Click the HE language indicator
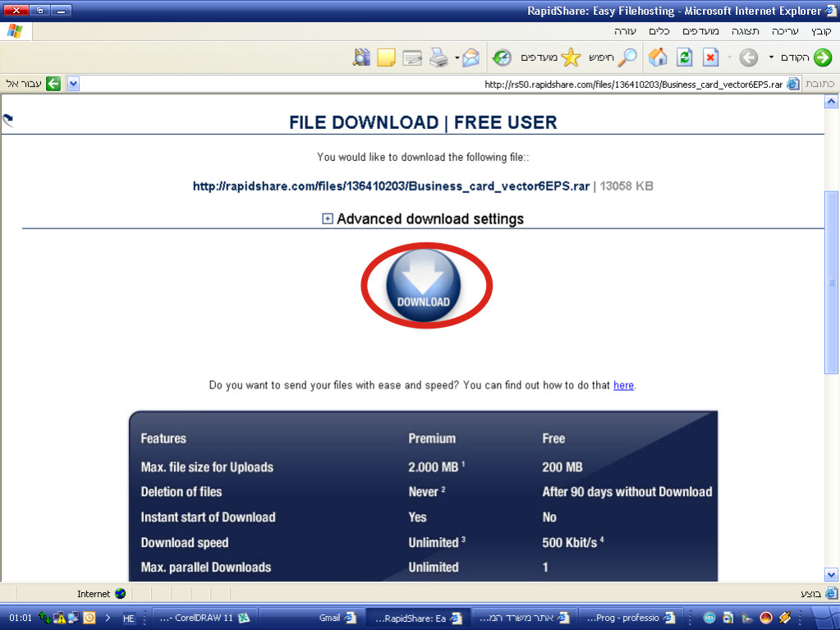 pos(129,619)
